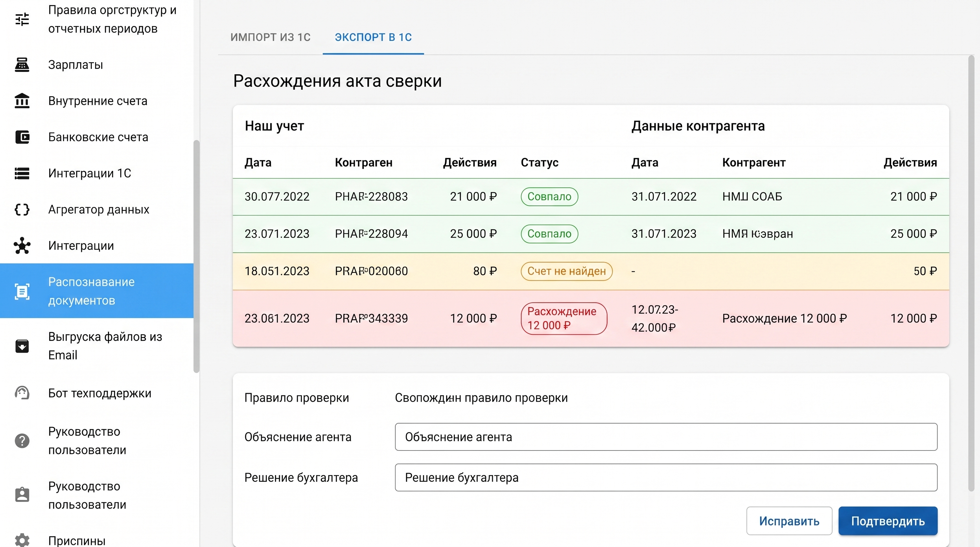Click the Решение бухгалтера input field
This screenshot has width=980, height=547.
tap(666, 478)
